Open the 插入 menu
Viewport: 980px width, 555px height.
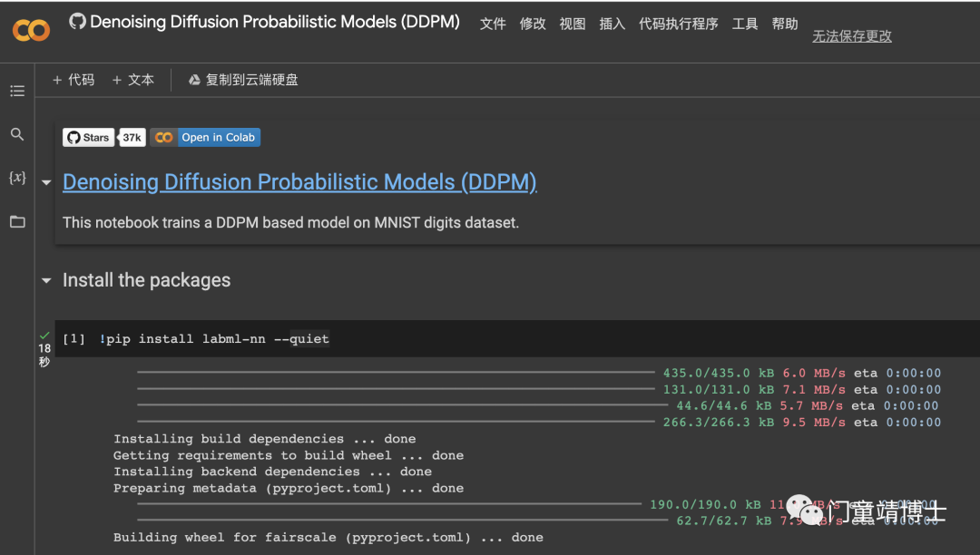pos(612,24)
